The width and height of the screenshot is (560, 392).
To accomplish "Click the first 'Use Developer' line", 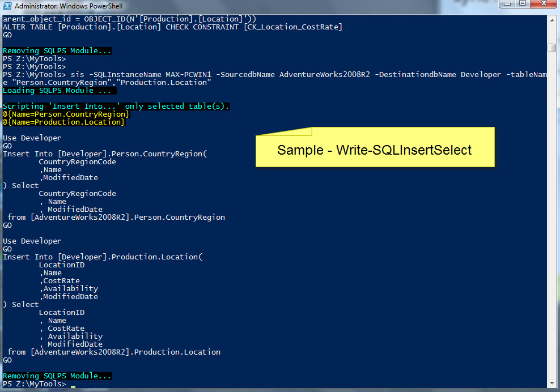I will tap(32, 138).
